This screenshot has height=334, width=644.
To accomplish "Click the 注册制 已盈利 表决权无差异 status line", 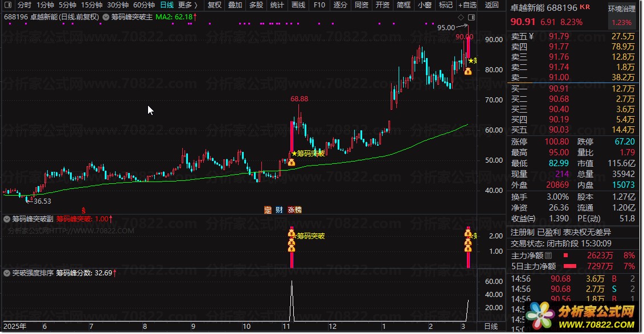I will (561, 232).
